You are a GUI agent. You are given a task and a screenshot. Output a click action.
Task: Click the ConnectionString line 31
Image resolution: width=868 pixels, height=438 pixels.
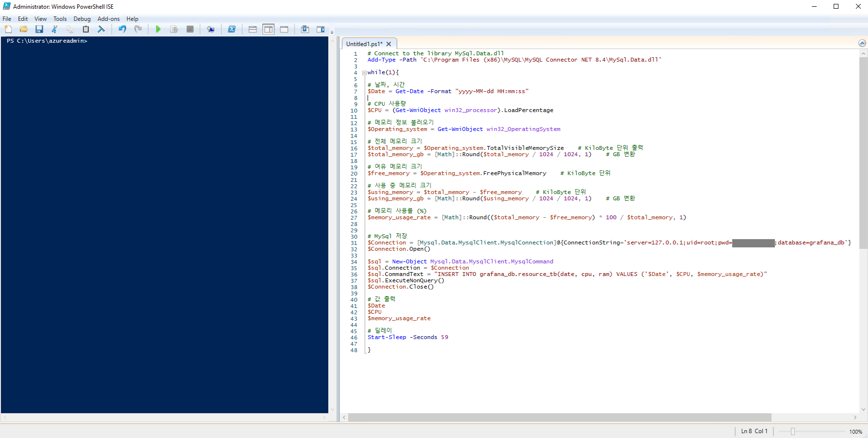pos(609,243)
